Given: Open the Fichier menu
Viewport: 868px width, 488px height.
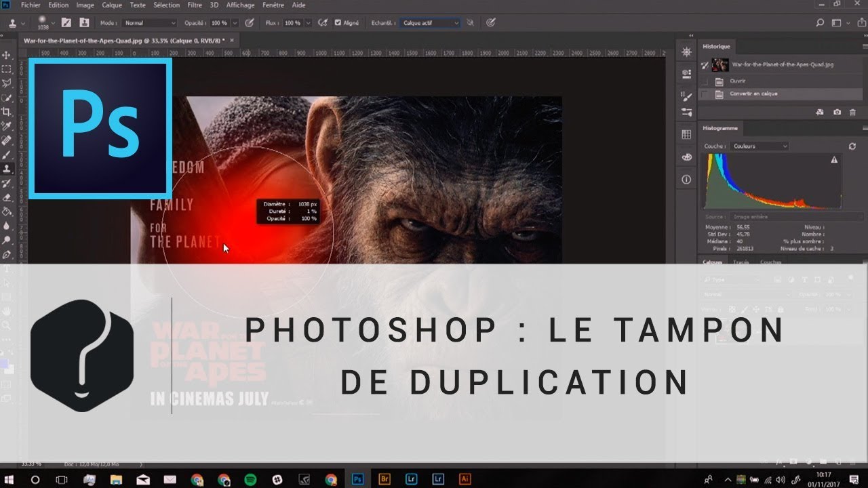Looking at the screenshot, I should point(31,5).
